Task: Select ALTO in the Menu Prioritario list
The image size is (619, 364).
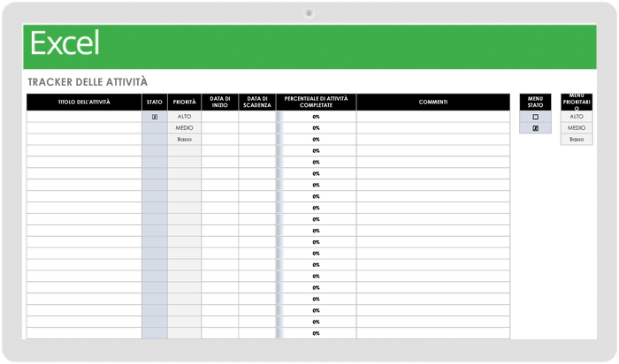Action: [577, 117]
